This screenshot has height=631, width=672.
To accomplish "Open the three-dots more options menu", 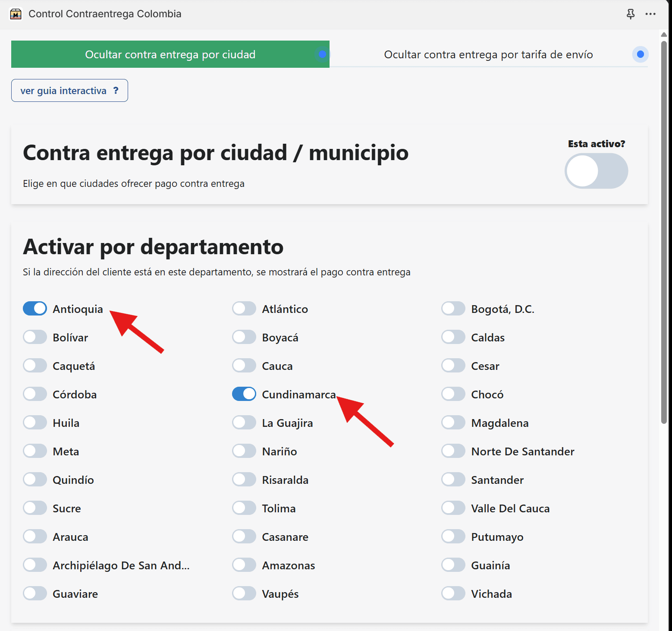I will click(650, 14).
